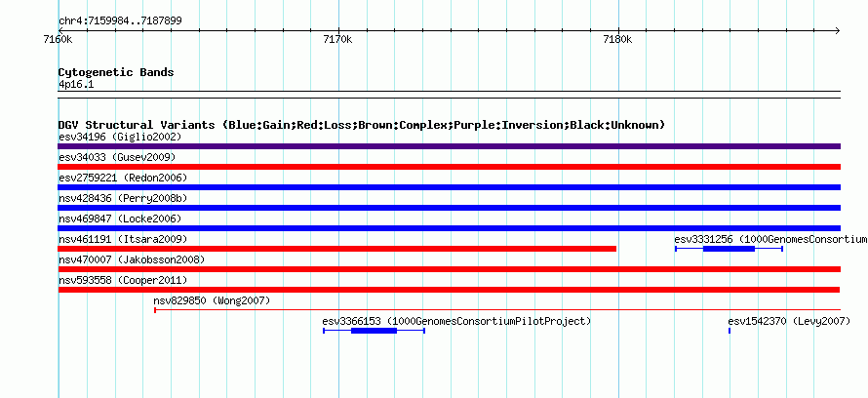The image size is (868, 398).
Task: Click the 7180k ruler label
Action: pos(617,40)
